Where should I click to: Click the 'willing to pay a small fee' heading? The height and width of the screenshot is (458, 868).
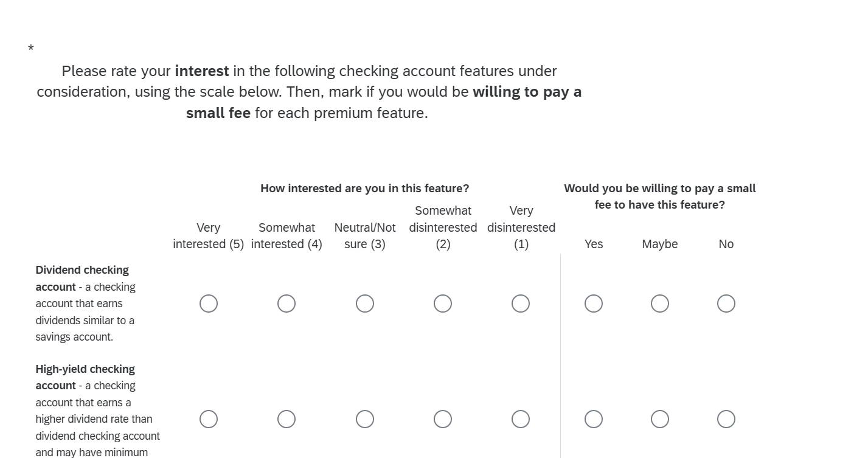click(x=660, y=196)
